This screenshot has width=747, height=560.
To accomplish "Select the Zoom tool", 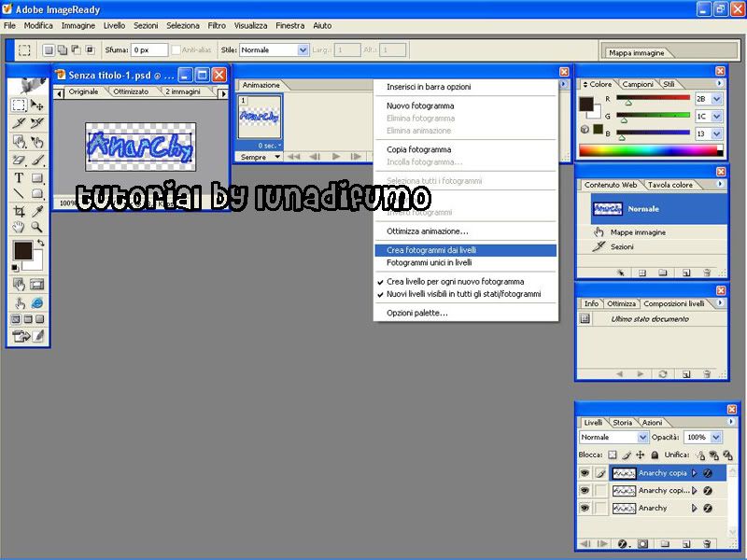I will coord(36,227).
